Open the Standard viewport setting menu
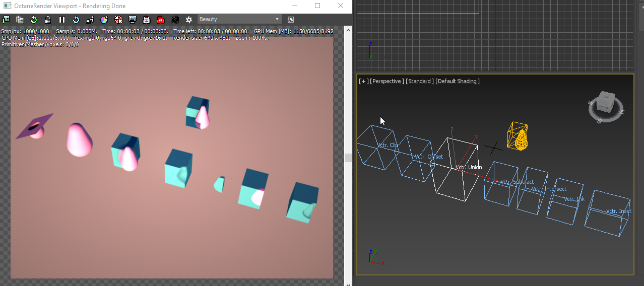The image size is (644, 286). 420,81
